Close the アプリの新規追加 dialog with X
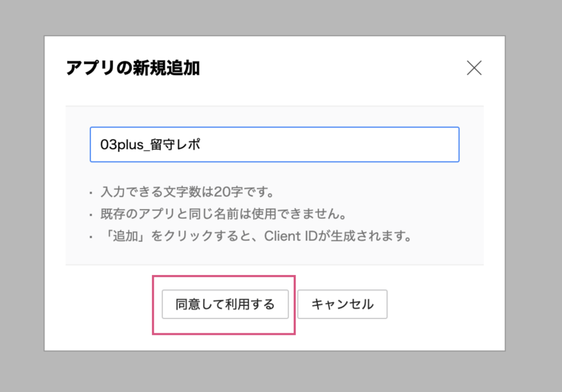Screen dimensions: 562x392 [474, 68]
